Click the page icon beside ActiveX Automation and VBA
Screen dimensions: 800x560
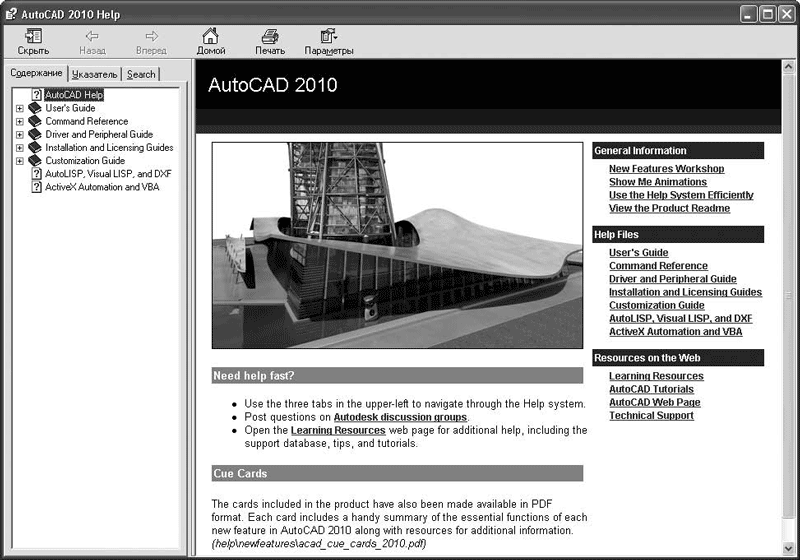point(36,187)
